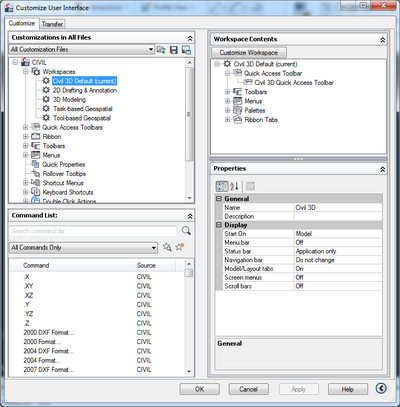The width and height of the screenshot is (400, 407).
Task: Expand the Toolbars node in left tree
Action: click(x=25, y=146)
